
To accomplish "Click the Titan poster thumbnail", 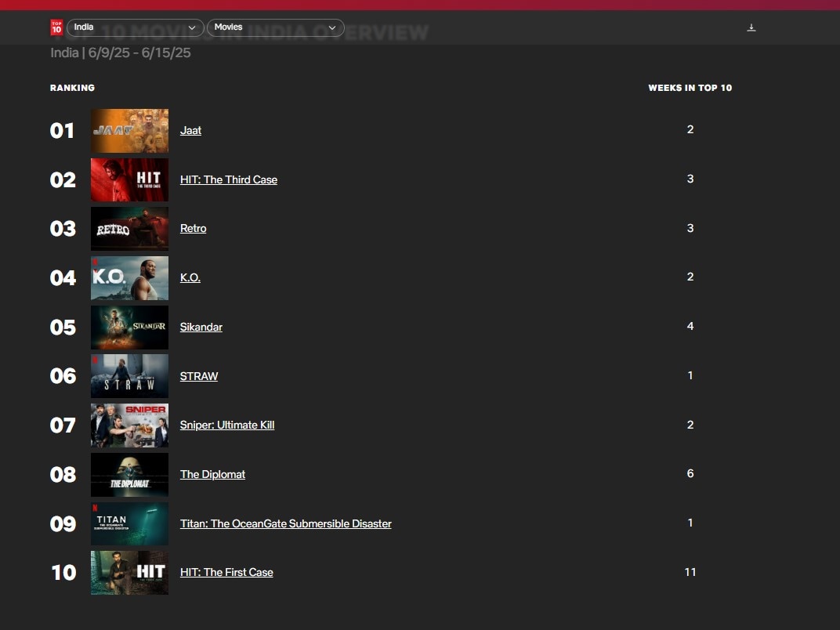I will [129, 523].
